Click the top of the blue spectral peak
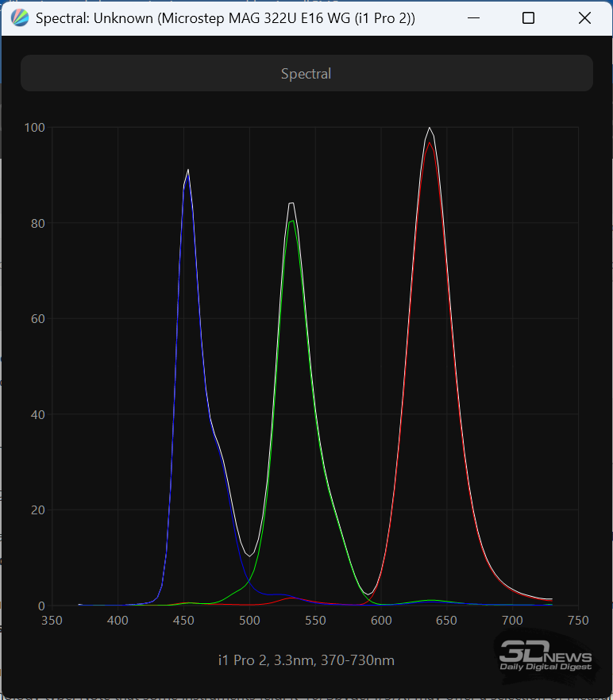613x700 pixels. point(188,170)
